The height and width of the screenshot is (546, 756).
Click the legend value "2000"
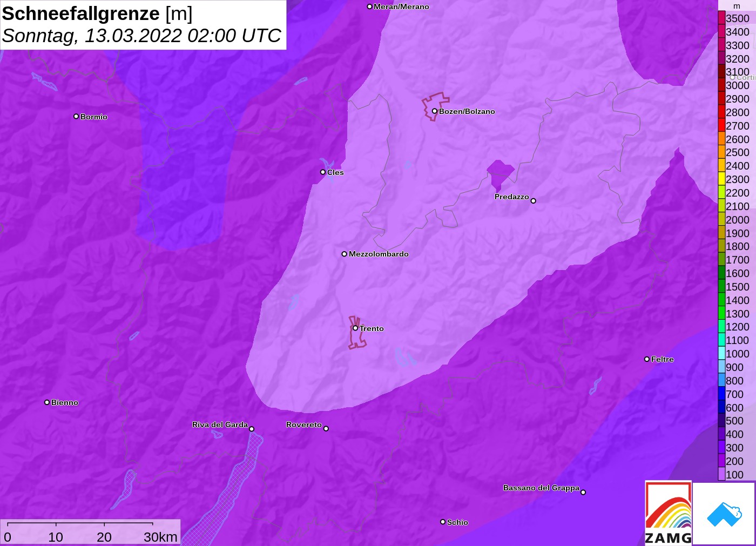[738, 219]
